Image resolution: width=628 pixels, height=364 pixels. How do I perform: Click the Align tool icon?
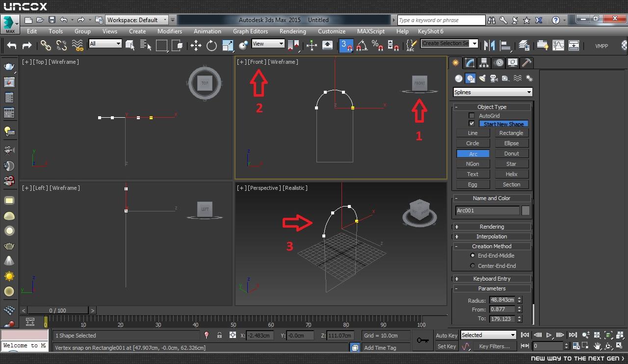pyautogui.click(x=505, y=46)
